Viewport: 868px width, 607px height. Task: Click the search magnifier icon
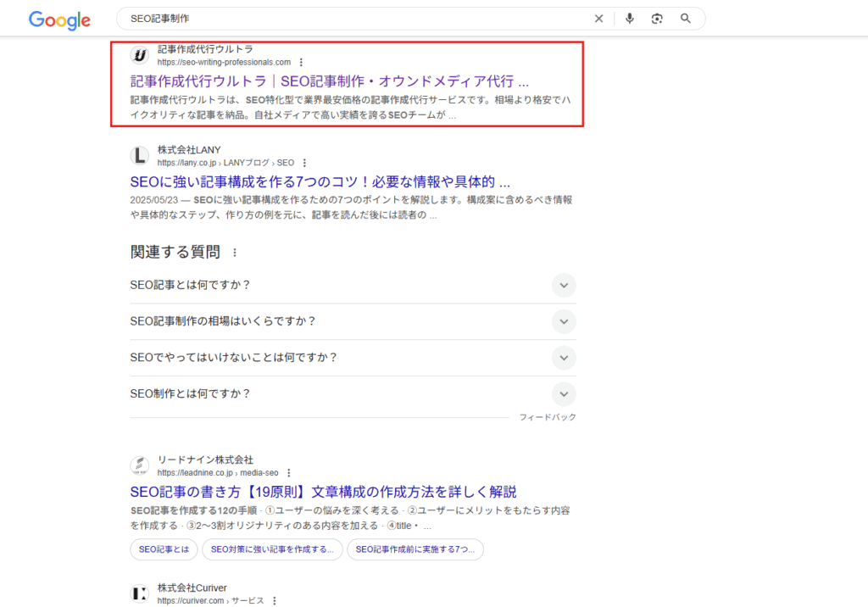685,18
